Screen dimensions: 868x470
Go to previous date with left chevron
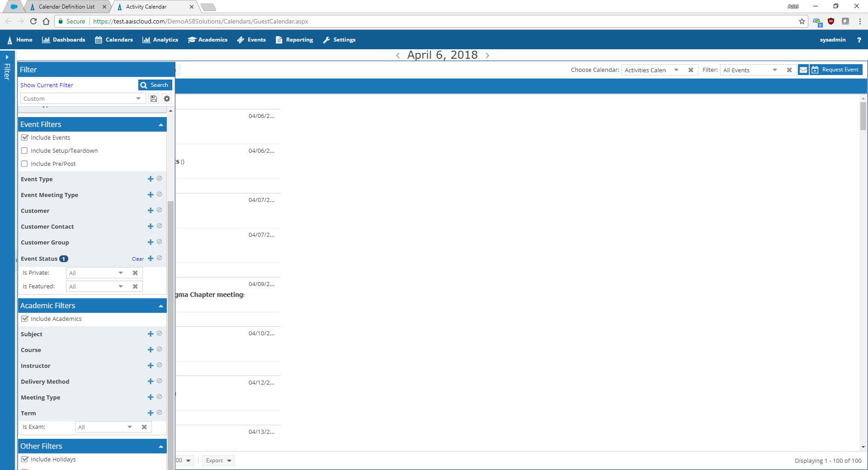398,56
